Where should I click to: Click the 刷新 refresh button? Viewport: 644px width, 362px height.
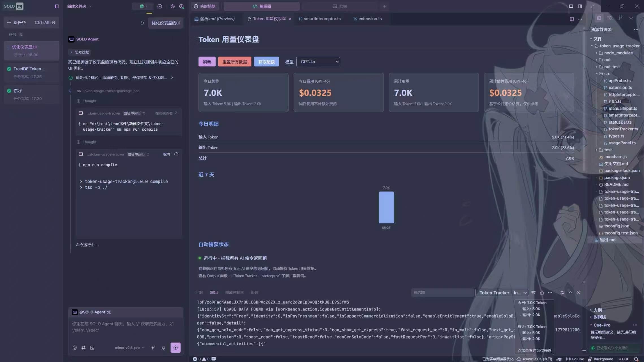(x=207, y=62)
